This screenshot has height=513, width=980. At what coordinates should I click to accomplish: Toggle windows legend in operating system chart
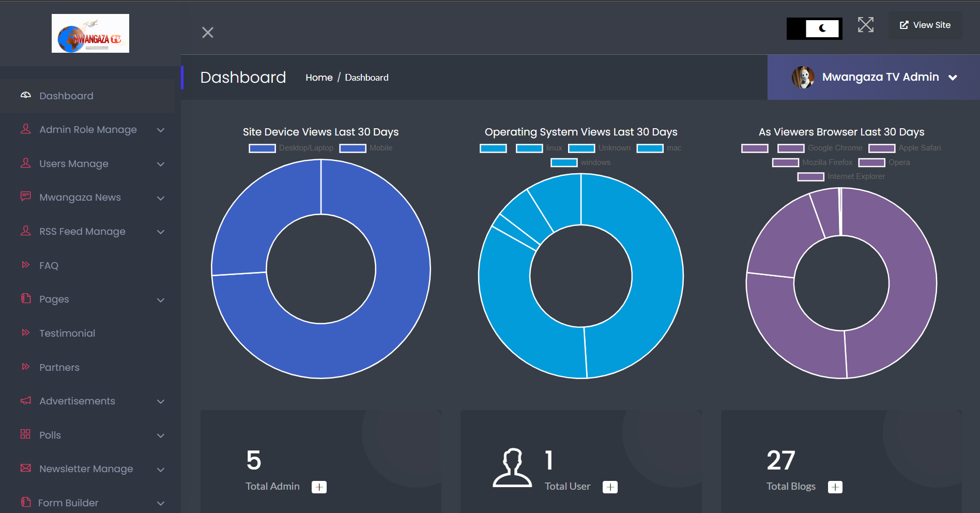tap(580, 162)
